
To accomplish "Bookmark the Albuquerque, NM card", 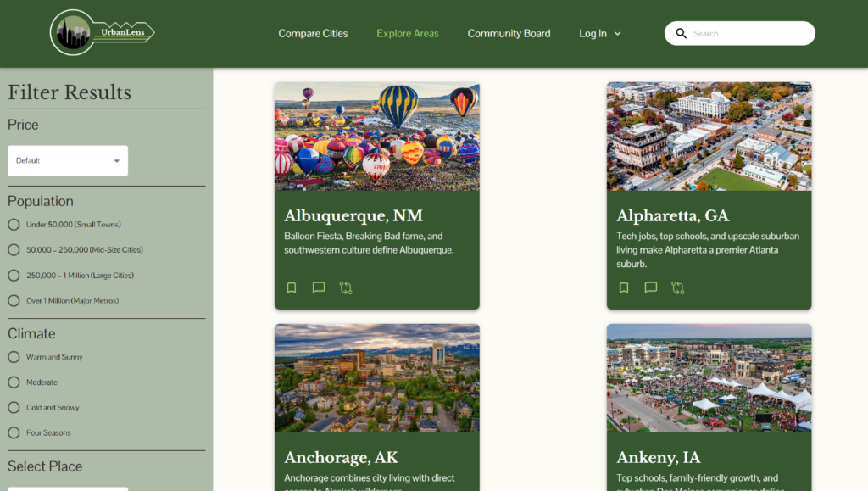I will click(292, 287).
